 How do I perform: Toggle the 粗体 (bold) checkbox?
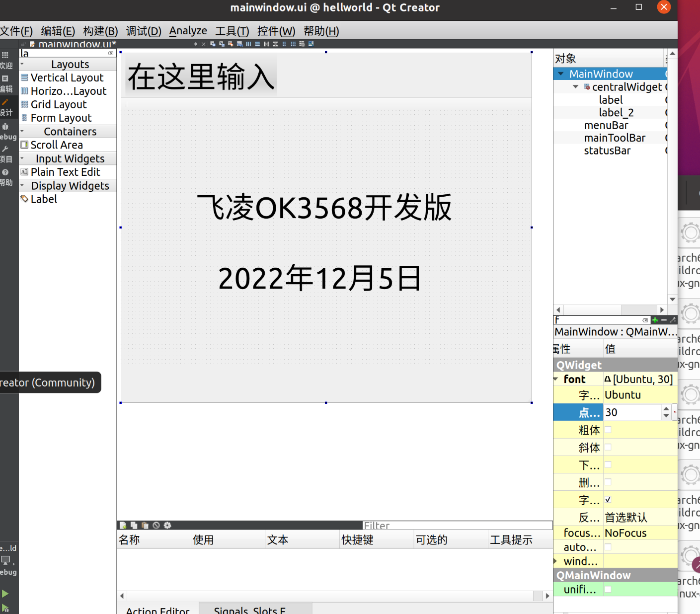608,430
